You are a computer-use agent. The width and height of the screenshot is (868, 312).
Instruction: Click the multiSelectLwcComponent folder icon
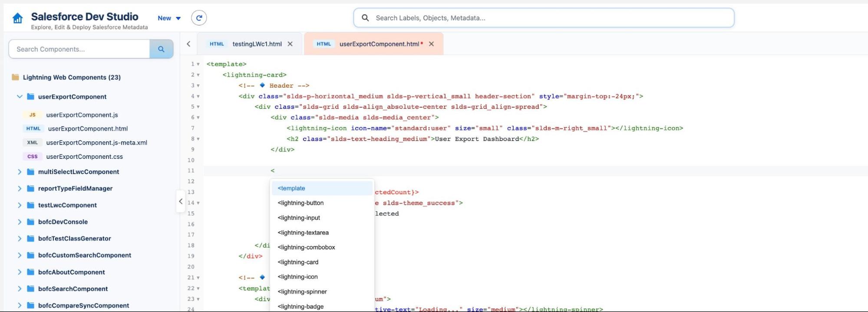coord(30,172)
